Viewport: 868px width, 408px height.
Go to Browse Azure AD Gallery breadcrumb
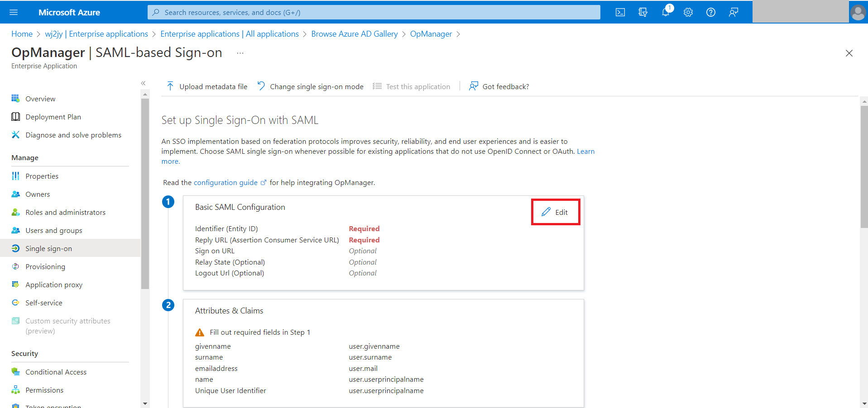[x=355, y=34]
